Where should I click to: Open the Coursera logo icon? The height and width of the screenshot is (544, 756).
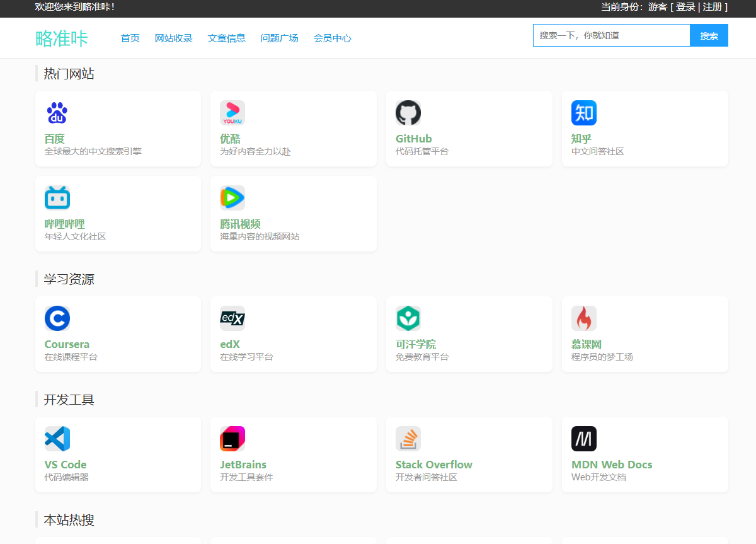coord(57,318)
